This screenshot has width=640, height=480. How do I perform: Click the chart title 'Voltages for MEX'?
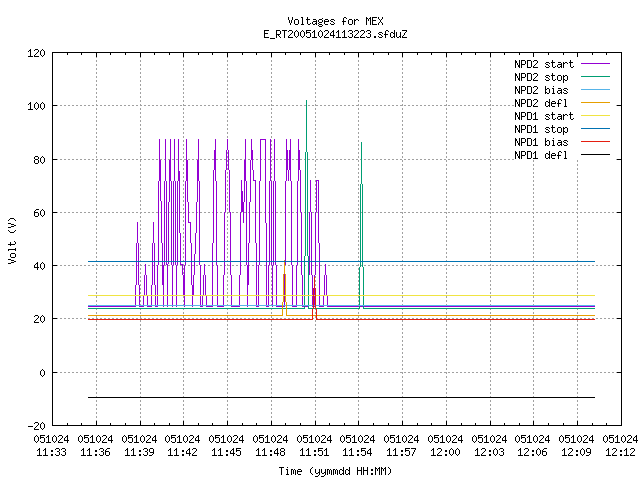coord(335,21)
